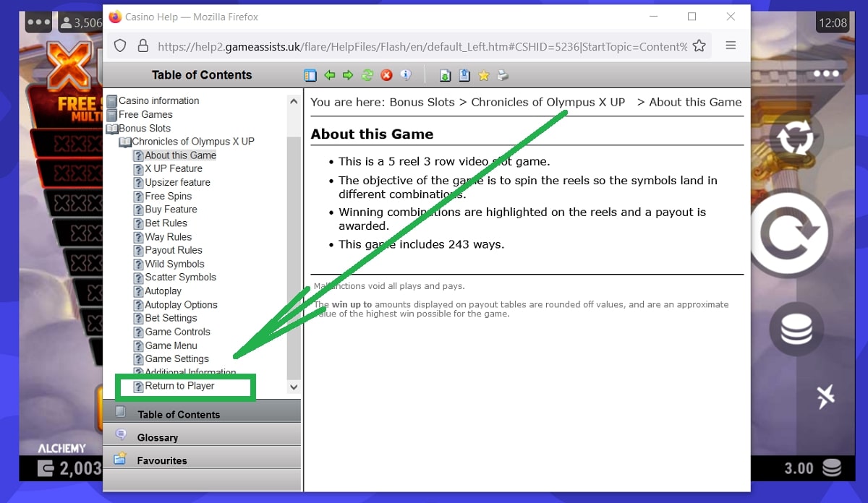Screen dimensions: 868x503
Task: Click the contents scrollbar up arrow
Action: (294, 102)
